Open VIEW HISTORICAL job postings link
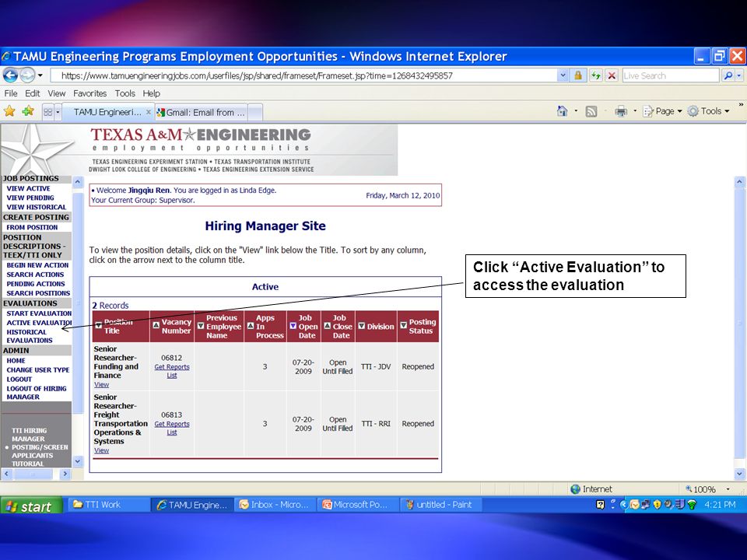This screenshot has height=560, width=747. click(37, 207)
